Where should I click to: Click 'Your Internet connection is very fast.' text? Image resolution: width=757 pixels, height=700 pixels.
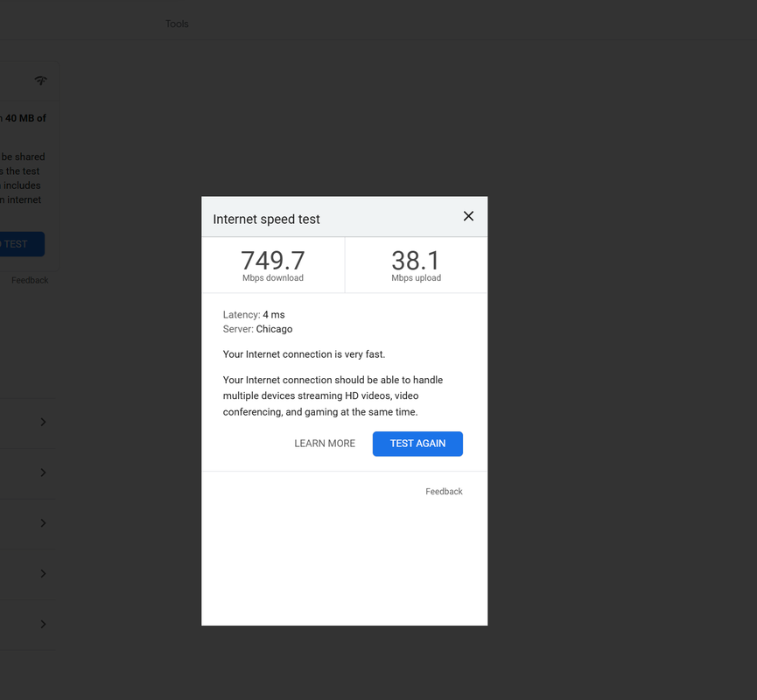(305, 354)
